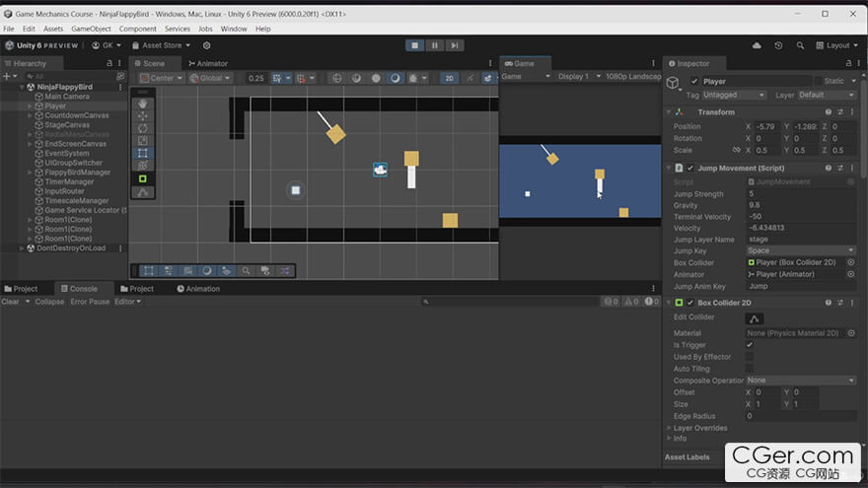Image resolution: width=868 pixels, height=488 pixels.
Task: Switch to the Animator tab
Action: [208, 64]
